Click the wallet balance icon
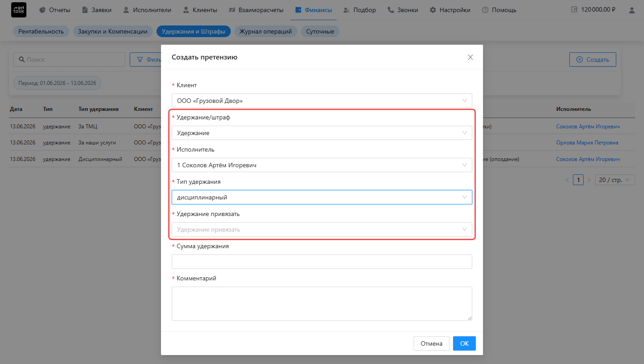644x364 pixels. pyautogui.click(x=575, y=10)
